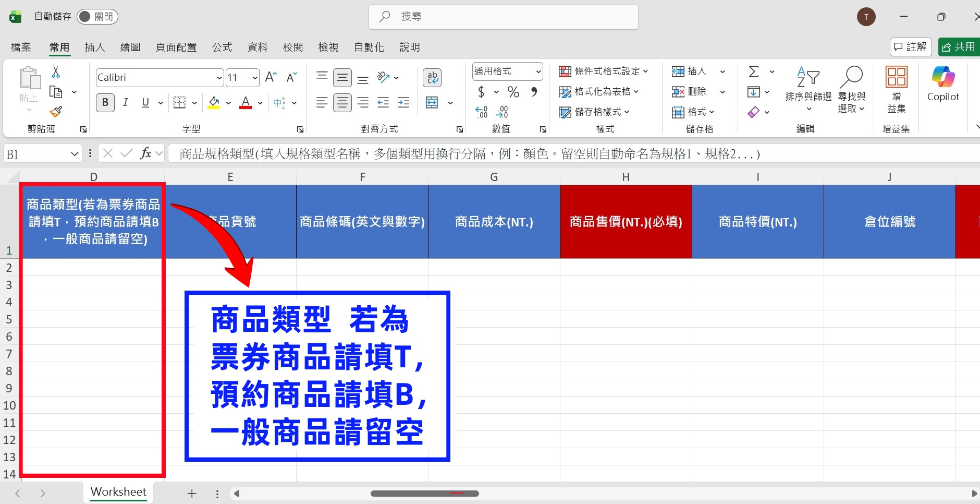Open the font size dropdown
Image resolution: width=980 pixels, height=504 pixels.
pos(255,78)
